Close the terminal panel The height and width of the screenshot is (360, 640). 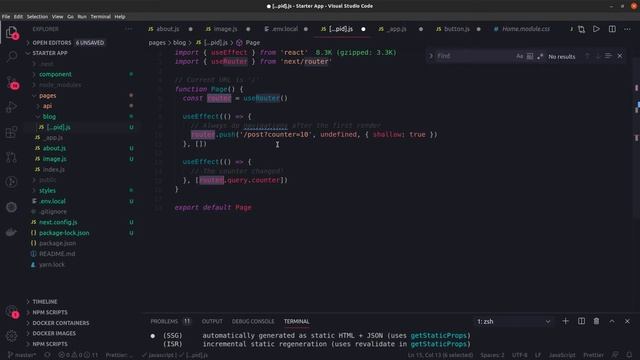[627, 321]
